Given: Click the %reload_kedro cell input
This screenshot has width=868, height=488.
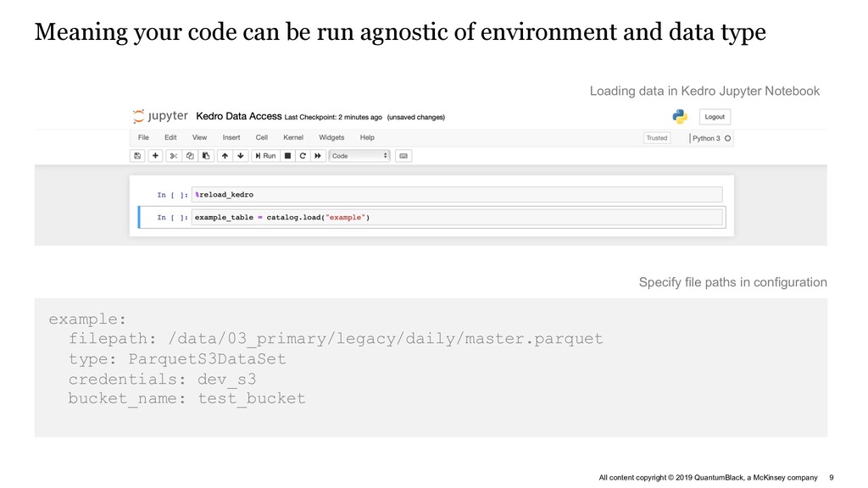Looking at the screenshot, I should (457, 195).
